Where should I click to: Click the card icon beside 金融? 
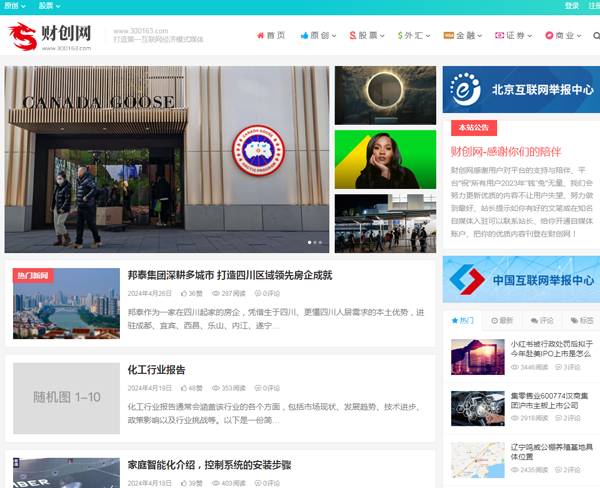coord(448,36)
